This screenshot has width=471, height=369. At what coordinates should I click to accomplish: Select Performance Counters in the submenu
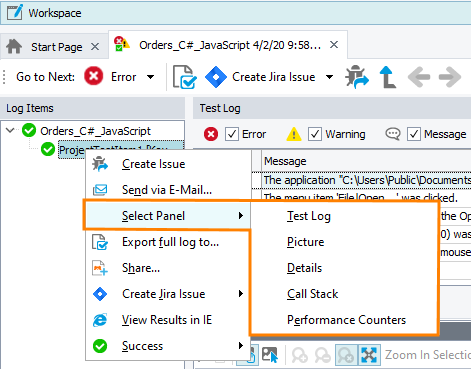point(344,320)
